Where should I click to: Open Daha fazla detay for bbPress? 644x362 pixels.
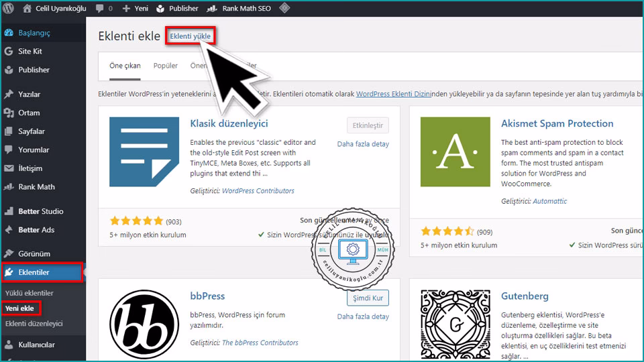[363, 316]
